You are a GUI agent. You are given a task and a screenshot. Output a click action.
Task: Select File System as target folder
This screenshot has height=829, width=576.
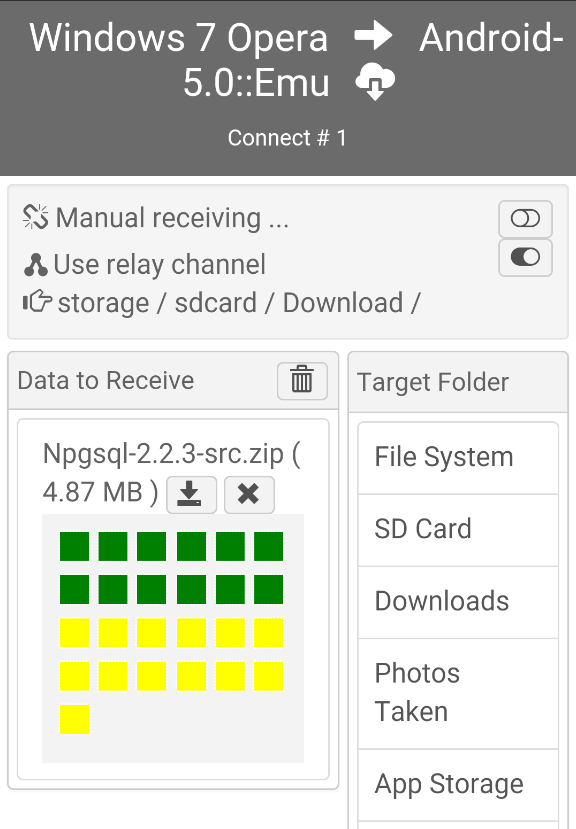pos(458,457)
